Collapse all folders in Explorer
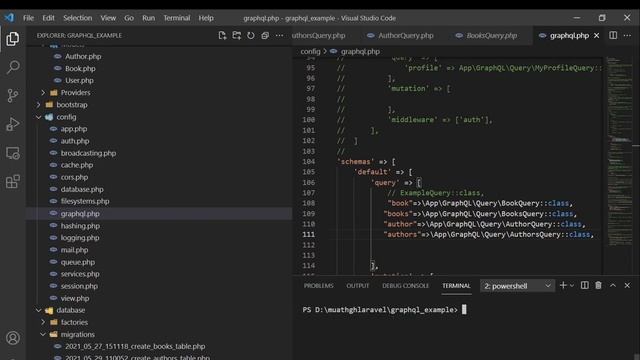Screen dimensions: 640x360 (265, 36)
